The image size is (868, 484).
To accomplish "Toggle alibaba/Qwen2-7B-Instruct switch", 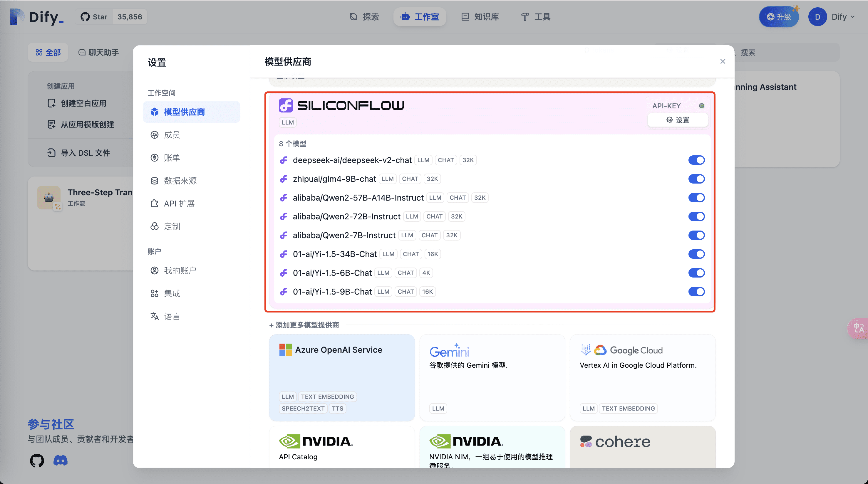I will click(x=696, y=236).
